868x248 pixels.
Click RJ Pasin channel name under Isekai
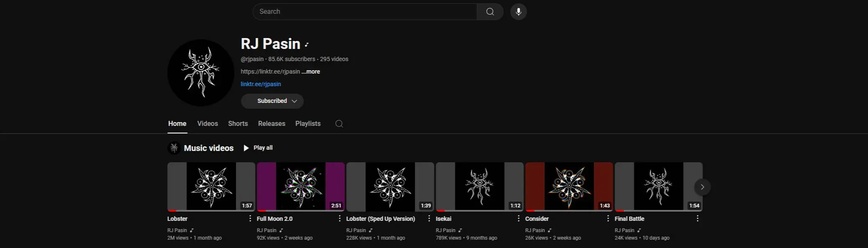tap(445, 230)
